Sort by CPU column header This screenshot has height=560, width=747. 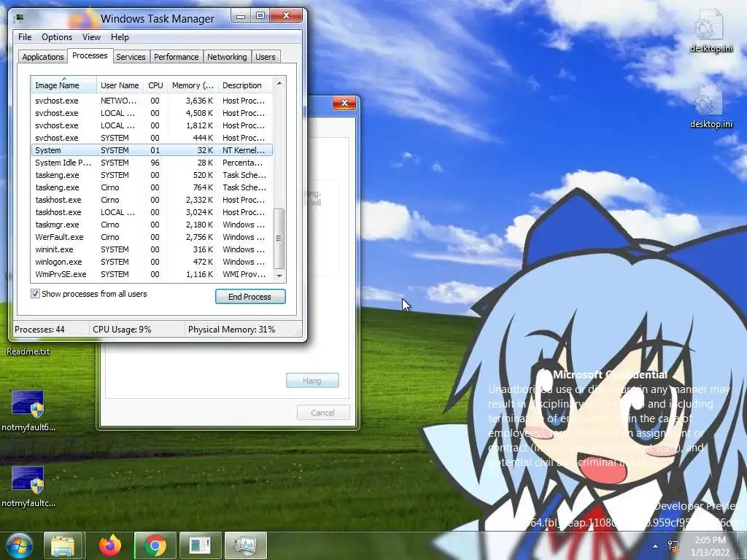pyautogui.click(x=155, y=85)
